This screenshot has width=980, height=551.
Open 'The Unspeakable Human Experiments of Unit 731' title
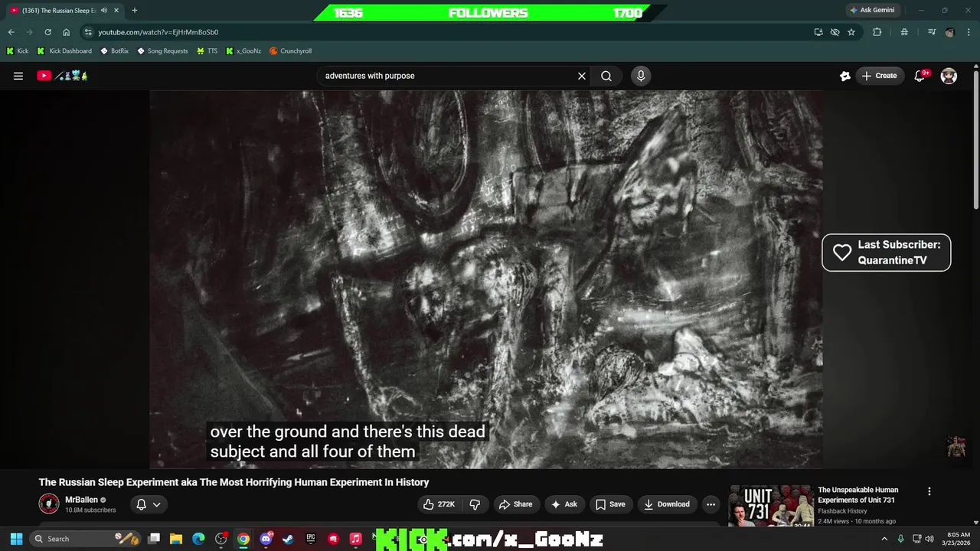(x=857, y=494)
